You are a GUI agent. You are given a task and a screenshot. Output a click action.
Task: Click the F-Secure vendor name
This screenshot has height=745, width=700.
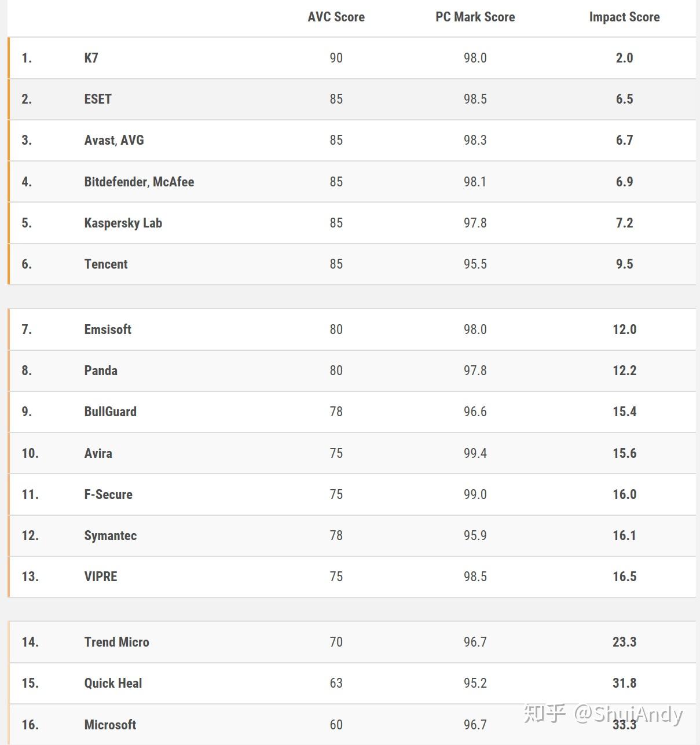click(x=108, y=494)
